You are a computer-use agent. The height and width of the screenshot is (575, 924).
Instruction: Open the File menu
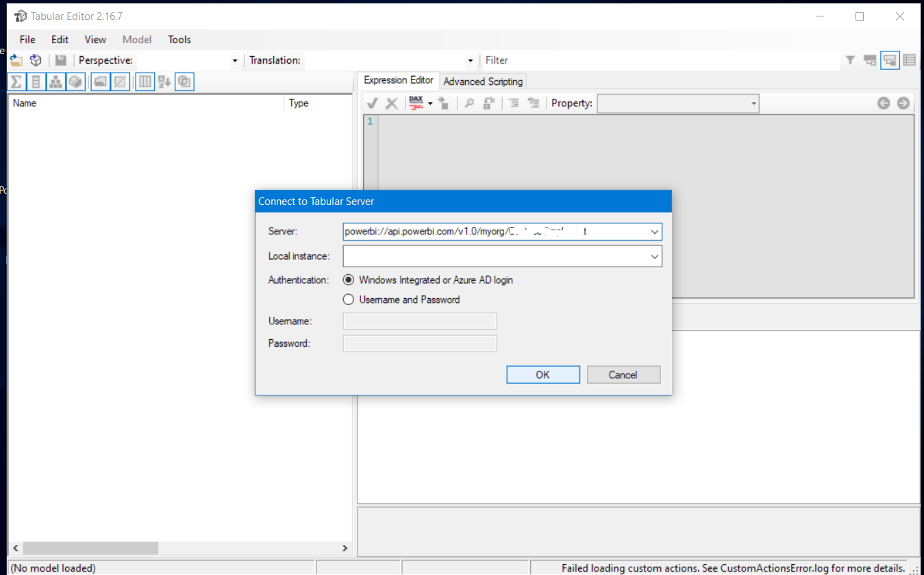(27, 39)
